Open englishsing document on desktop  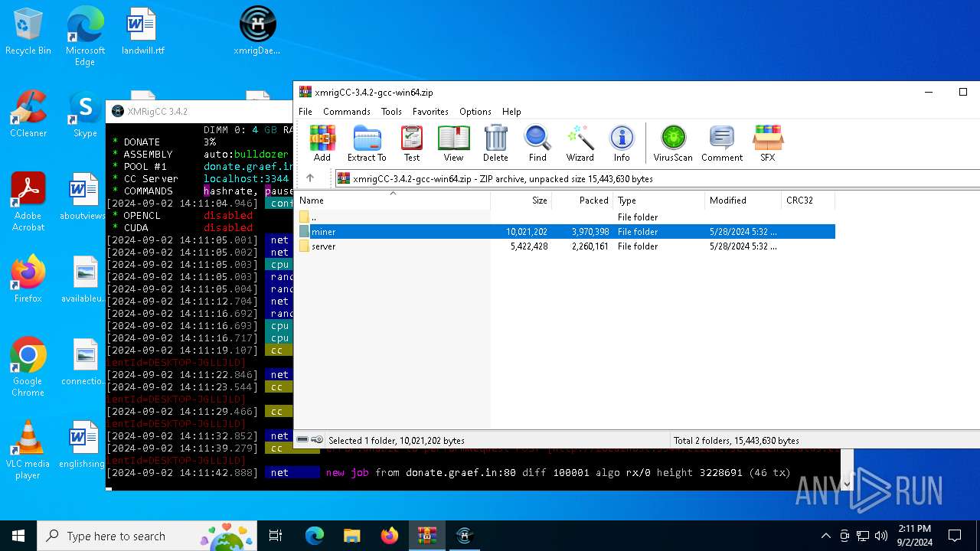pos(82,445)
